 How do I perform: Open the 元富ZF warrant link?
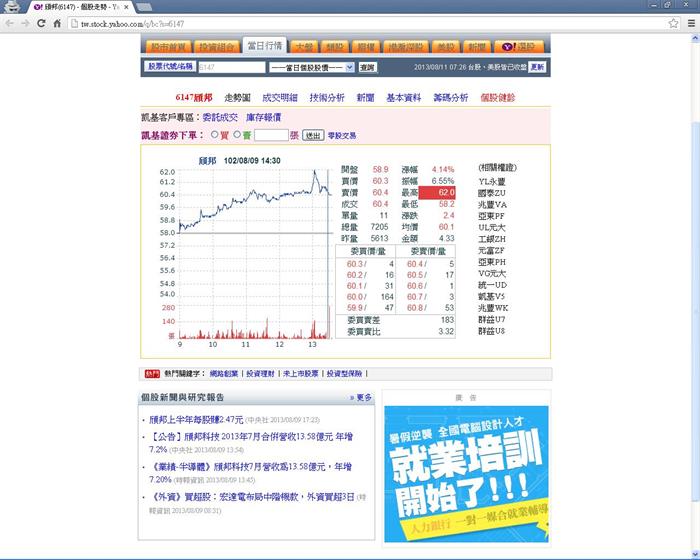tap(492, 251)
